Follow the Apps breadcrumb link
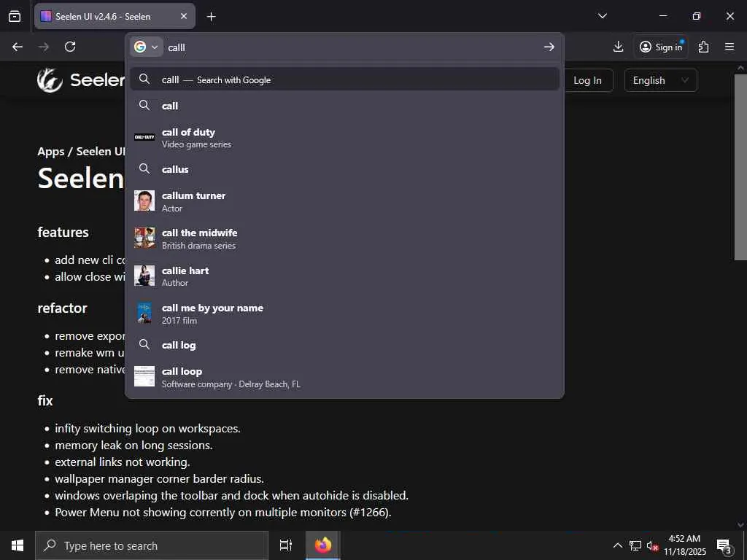Screen dimensions: 747x560 50,152
